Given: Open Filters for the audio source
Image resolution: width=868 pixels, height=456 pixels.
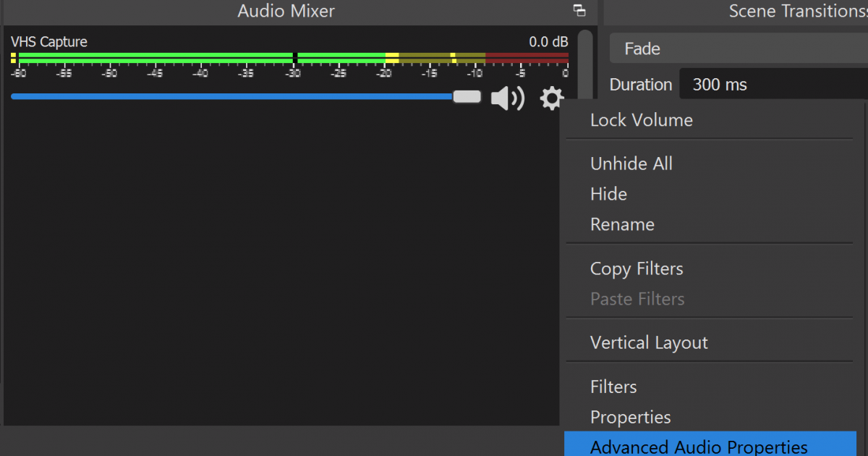Looking at the screenshot, I should pos(613,387).
